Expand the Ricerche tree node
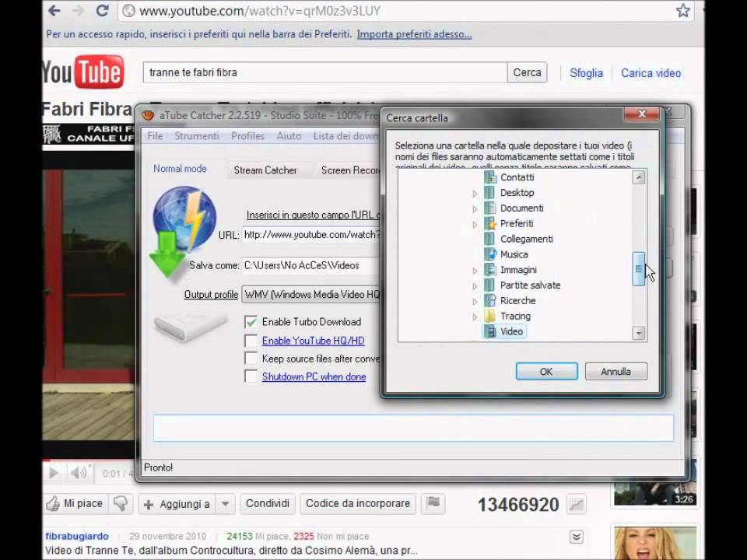The height and width of the screenshot is (560, 747). tap(475, 301)
